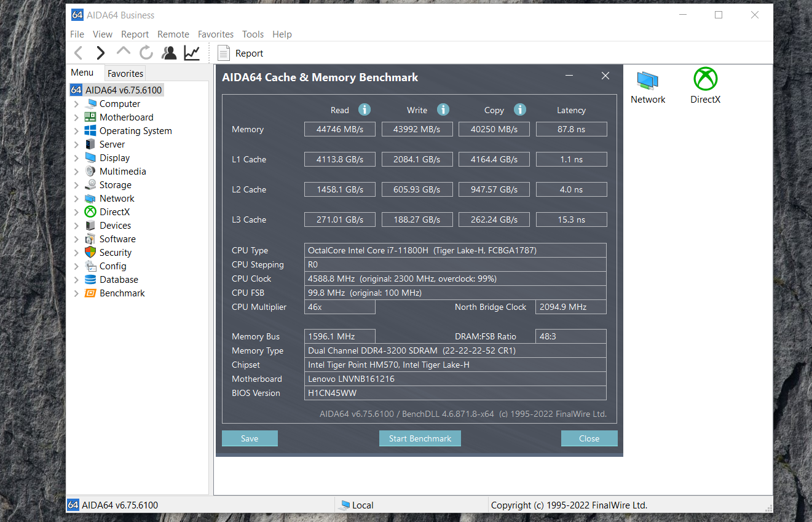The width and height of the screenshot is (812, 522).
Task: Switch to the Menu tab
Action: coord(82,73)
